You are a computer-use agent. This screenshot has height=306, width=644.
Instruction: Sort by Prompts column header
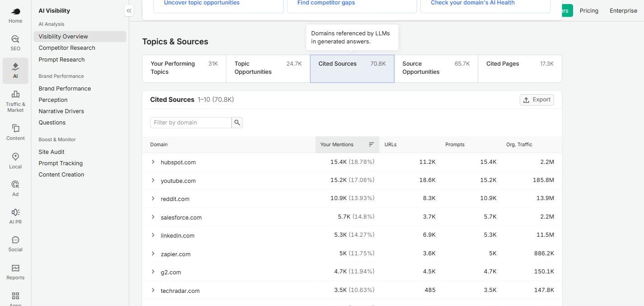[x=455, y=144]
